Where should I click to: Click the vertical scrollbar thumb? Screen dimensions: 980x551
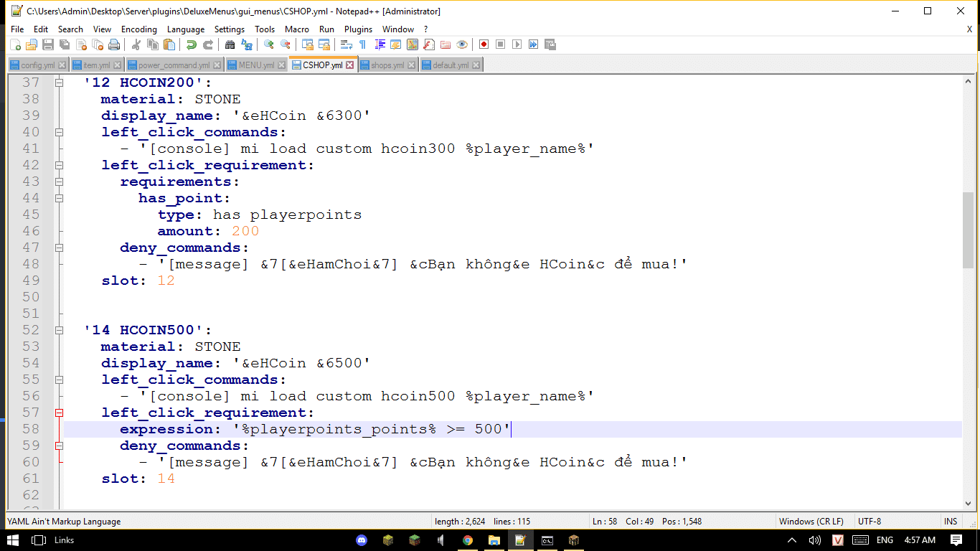(968, 230)
